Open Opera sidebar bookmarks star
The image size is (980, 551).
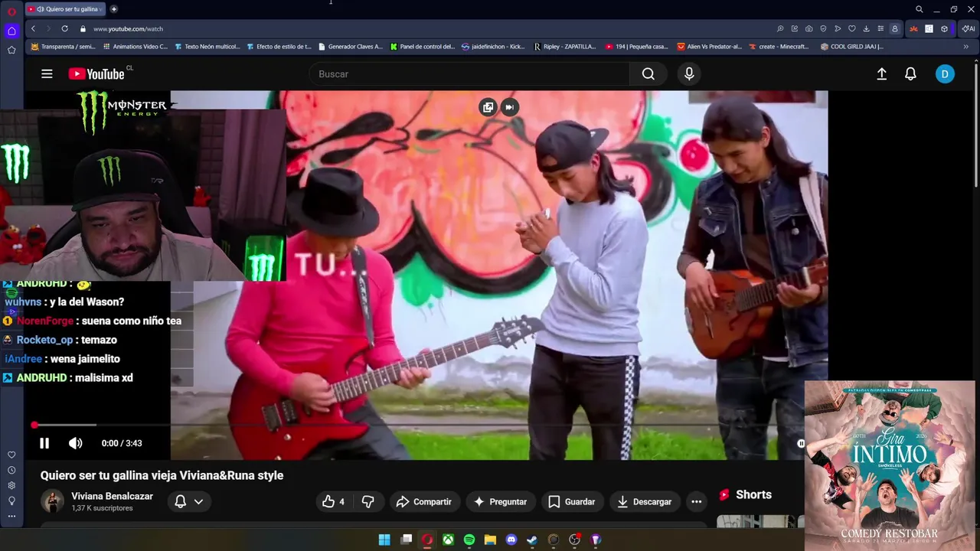(x=11, y=50)
